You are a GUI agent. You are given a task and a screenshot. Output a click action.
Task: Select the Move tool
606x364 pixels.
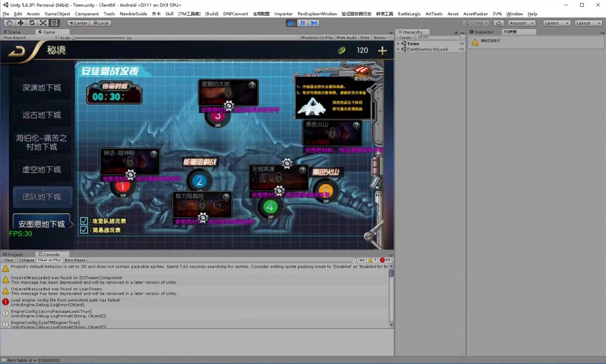pyautogui.click(x=20, y=23)
